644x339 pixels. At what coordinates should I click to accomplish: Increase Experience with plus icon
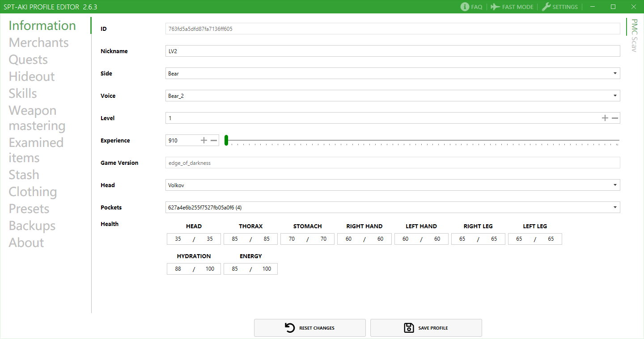coord(204,140)
